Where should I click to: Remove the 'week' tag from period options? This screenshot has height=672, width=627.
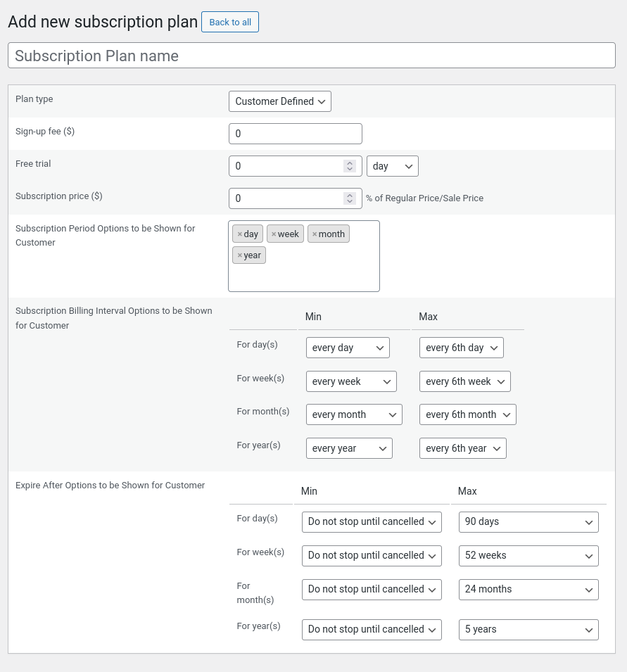274,234
